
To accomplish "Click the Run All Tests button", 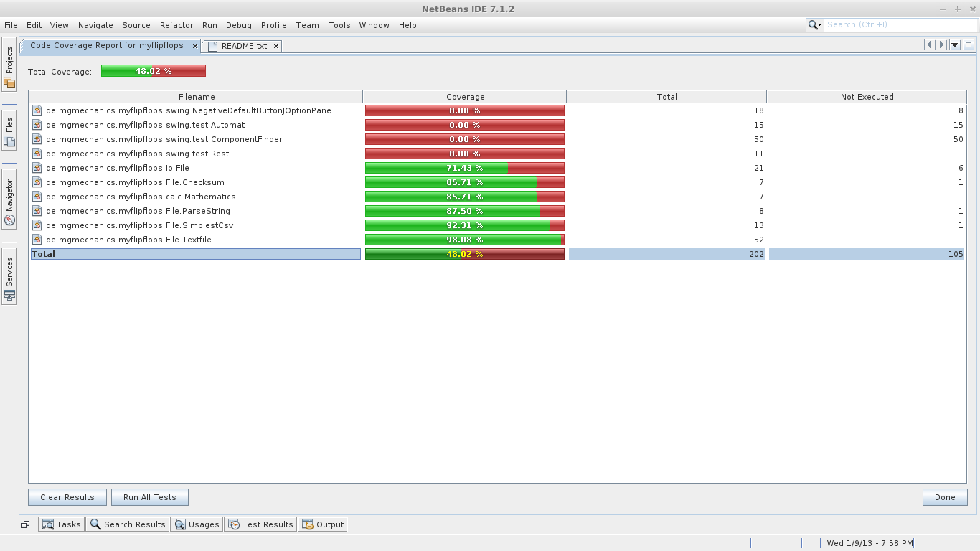I will coord(149,497).
